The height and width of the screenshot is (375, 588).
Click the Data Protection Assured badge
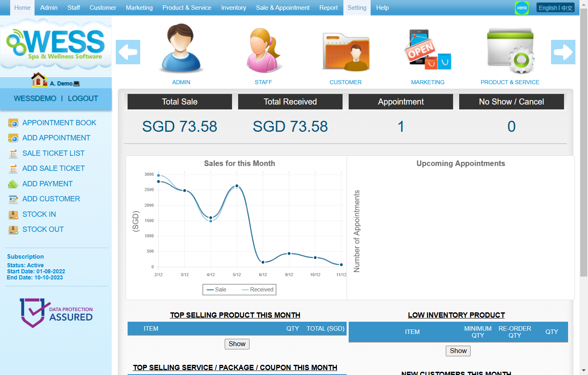pos(56,313)
